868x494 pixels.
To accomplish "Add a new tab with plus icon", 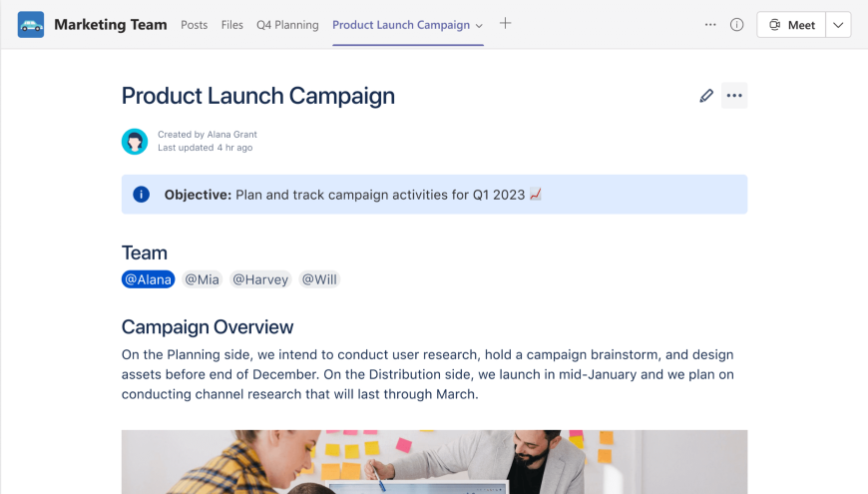I will point(505,24).
